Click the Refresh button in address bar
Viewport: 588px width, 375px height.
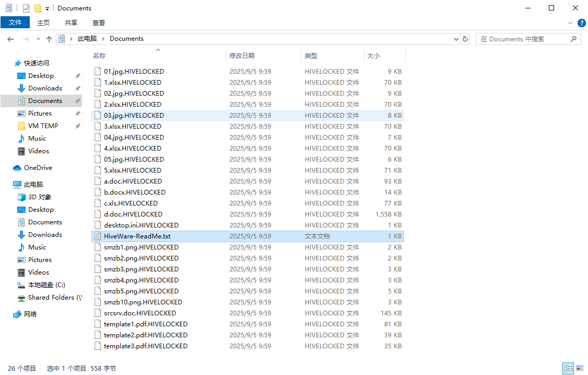[x=465, y=39]
